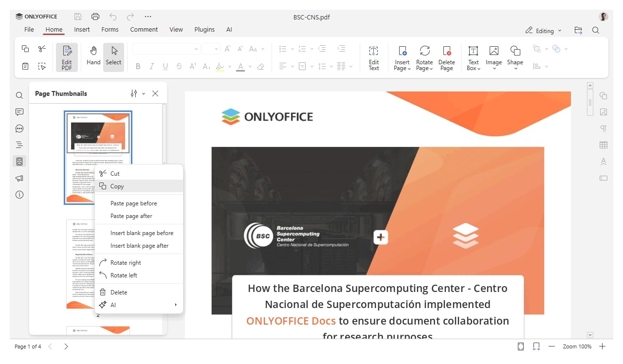Viewport: 623px width, 364px height.
Task: Click the search magnifier in header
Action: pos(596,30)
